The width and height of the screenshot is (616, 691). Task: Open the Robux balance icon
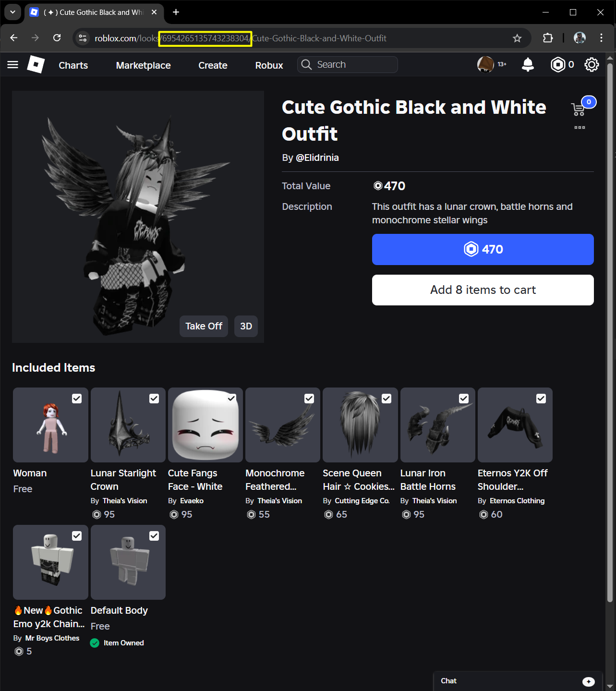click(558, 64)
